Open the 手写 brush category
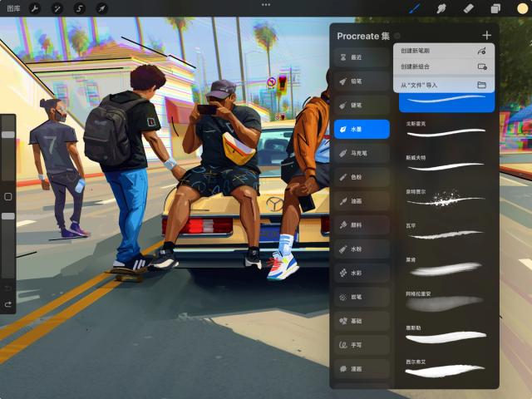Screen dimensions: 532x399 [x=362, y=345]
